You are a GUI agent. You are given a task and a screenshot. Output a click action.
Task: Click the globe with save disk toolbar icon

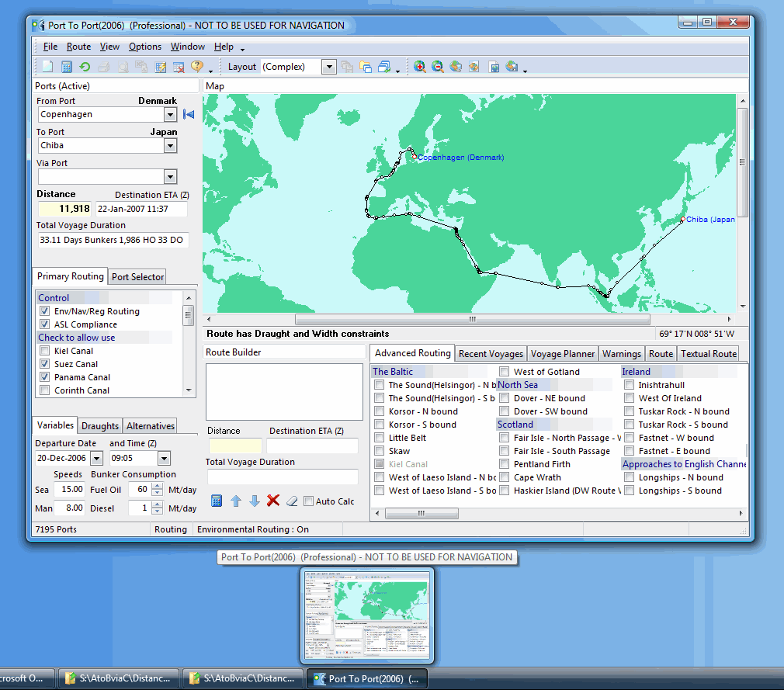point(512,67)
